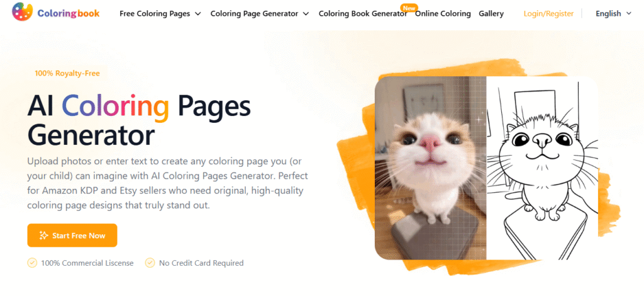Click the gradient Coloring word in heading
644x296 pixels.
[x=116, y=108]
